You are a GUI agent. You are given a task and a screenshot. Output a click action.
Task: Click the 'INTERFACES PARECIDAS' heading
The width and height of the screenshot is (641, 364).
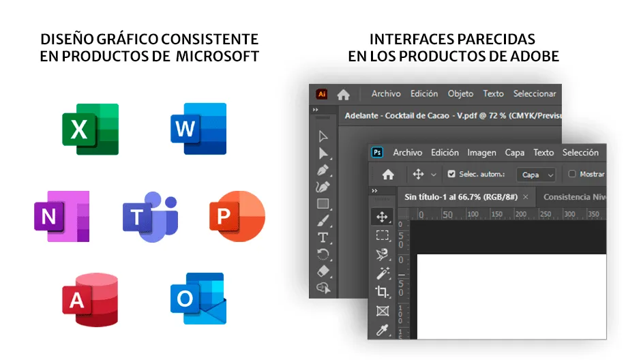tap(453, 40)
